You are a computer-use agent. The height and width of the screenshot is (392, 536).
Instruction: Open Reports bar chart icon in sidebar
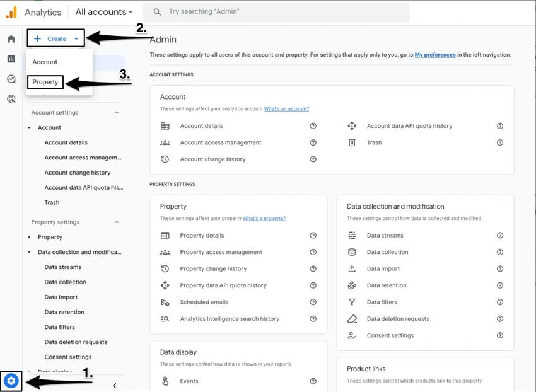(11, 59)
